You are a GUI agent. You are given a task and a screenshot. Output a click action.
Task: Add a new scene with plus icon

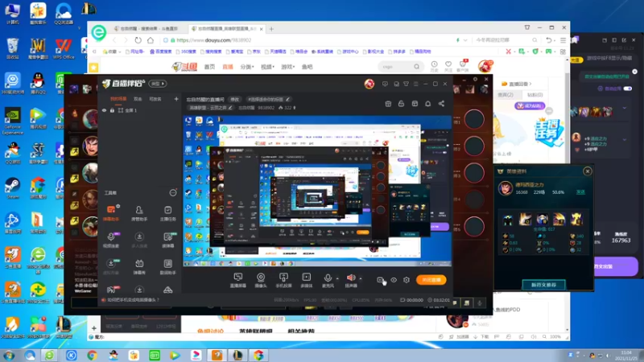[x=176, y=99]
